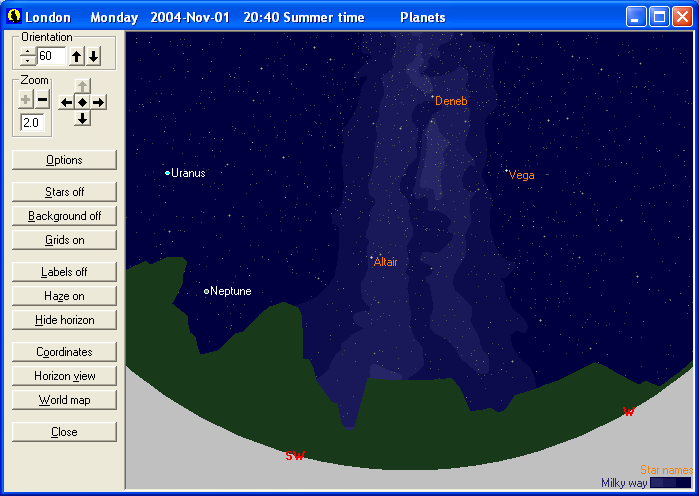Re-center view with the diamond button

(x=82, y=102)
